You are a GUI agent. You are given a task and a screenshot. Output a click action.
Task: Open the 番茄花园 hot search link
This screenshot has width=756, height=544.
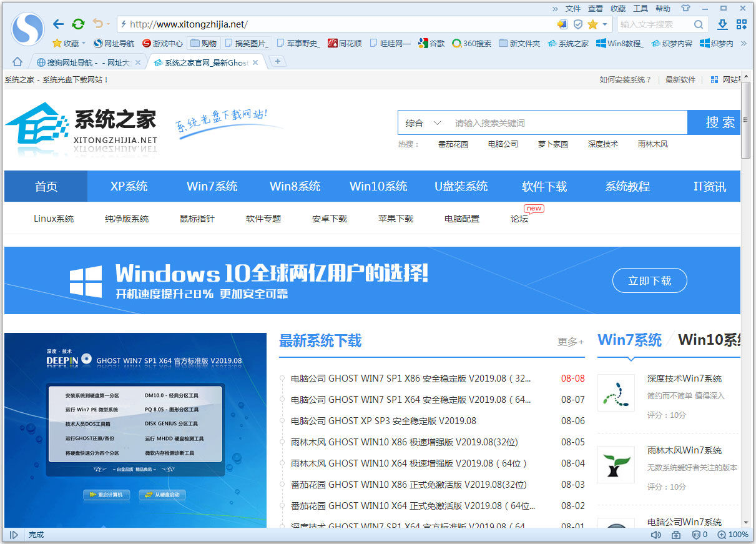453,144
